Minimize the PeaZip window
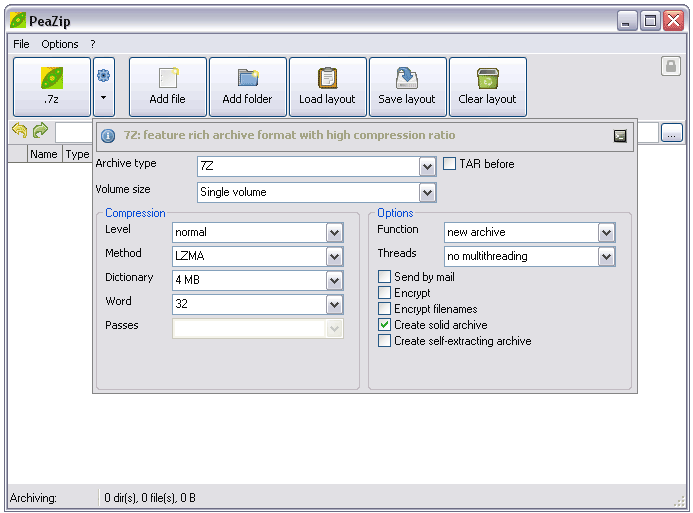 (x=627, y=21)
